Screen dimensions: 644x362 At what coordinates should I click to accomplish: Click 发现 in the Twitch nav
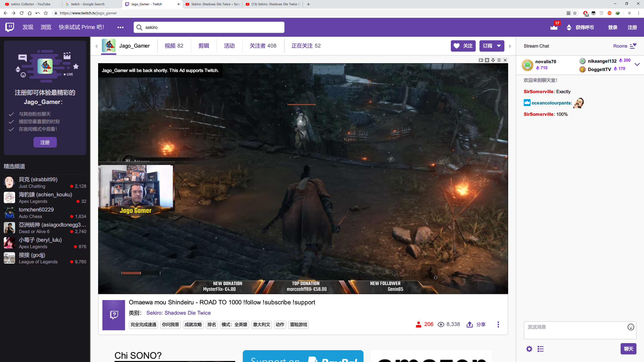point(28,27)
